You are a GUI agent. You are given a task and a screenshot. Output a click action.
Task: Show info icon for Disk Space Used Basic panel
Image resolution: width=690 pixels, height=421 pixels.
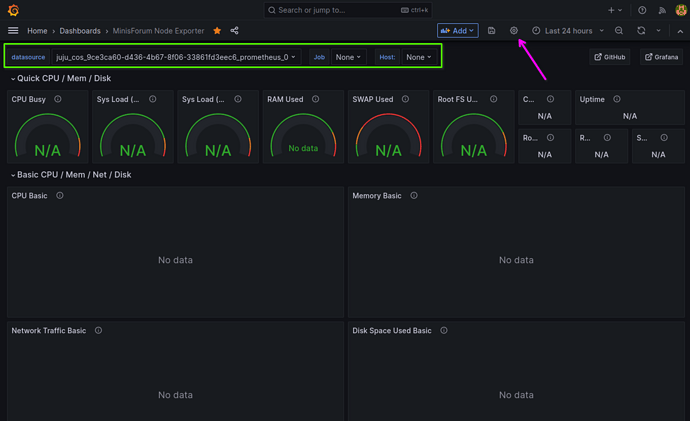tap(444, 330)
